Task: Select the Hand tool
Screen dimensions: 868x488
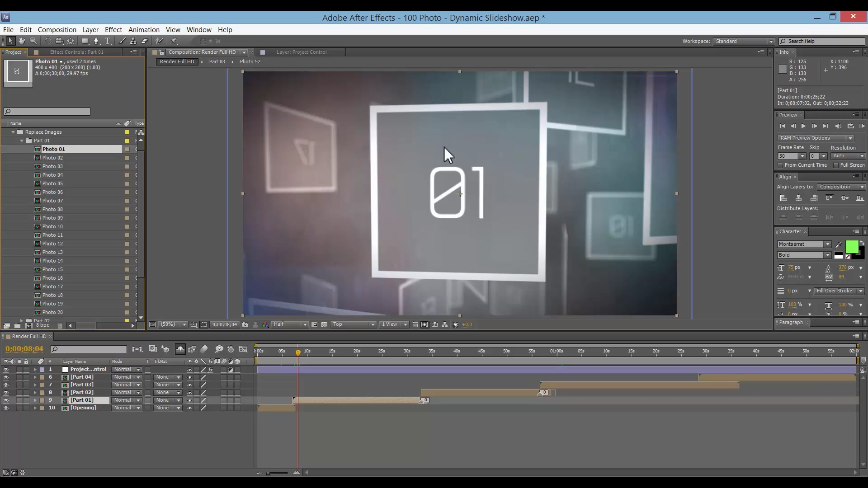Action: coord(21,41)
